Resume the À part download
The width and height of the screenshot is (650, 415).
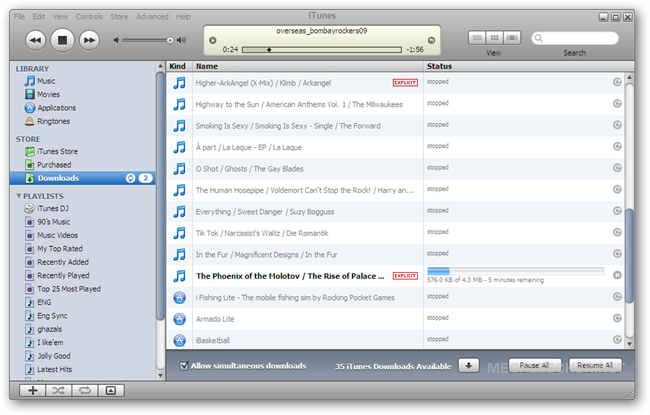617,146
